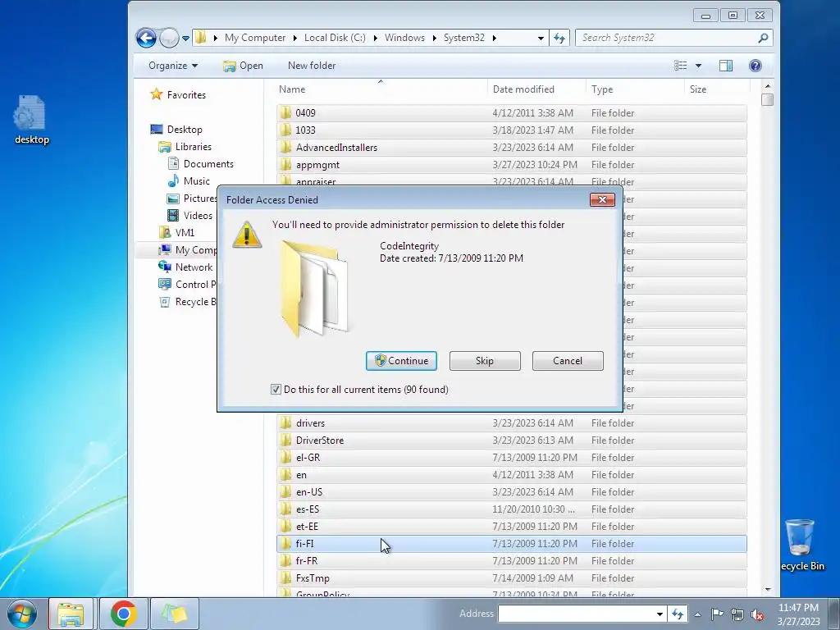
Task: Expand the System32 breadcrumb arrow
Action: (494, 38)
